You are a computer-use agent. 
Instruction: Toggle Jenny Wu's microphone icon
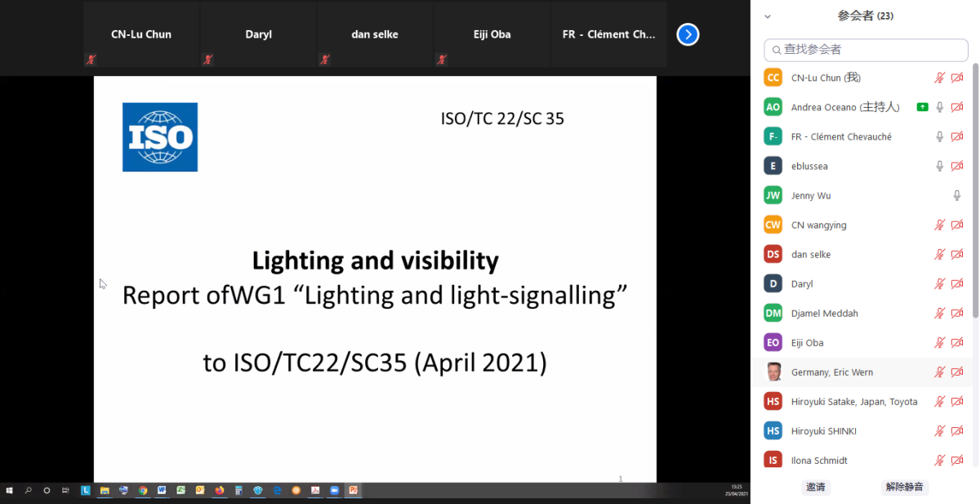click(x=957, y=195)
